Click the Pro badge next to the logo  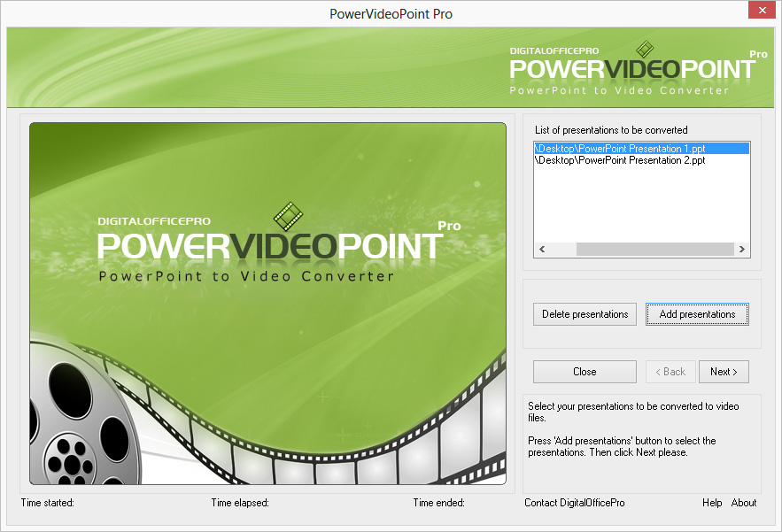tap(758, 54)
